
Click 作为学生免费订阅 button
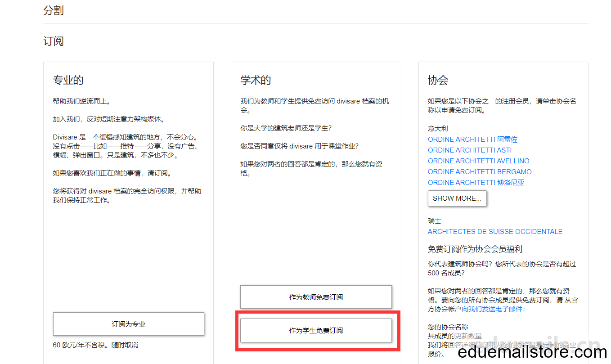coord(316,330)
